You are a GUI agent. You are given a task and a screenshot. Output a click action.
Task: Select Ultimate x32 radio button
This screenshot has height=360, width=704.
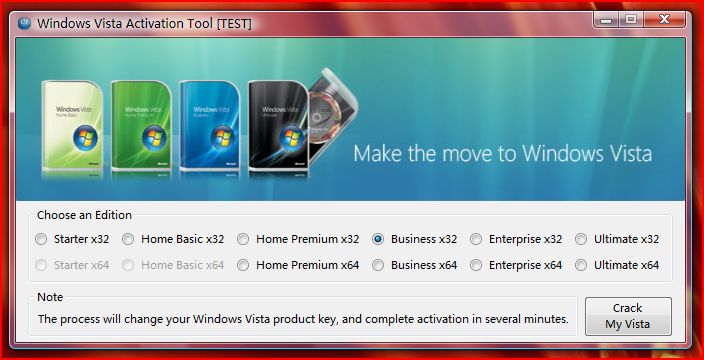point(617,239)
